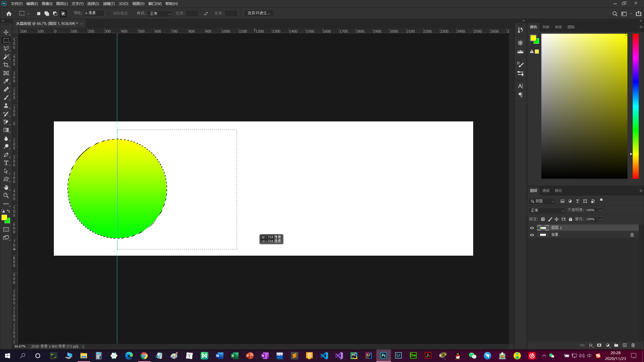Click the Home button in options bar
The height and width of the screenshot is (362, 644).
tap(9, 14)
